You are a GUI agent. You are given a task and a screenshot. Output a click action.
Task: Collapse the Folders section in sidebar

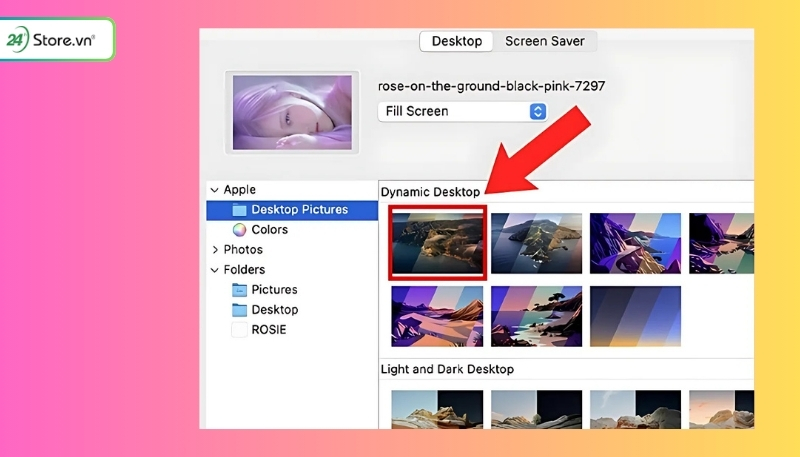pos(215,270)
